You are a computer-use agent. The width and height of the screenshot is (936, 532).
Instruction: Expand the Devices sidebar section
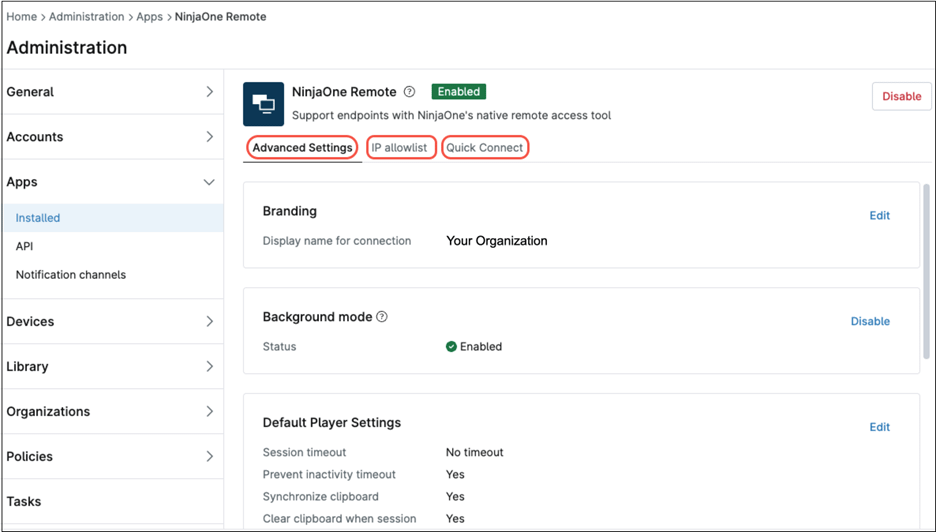209,322
